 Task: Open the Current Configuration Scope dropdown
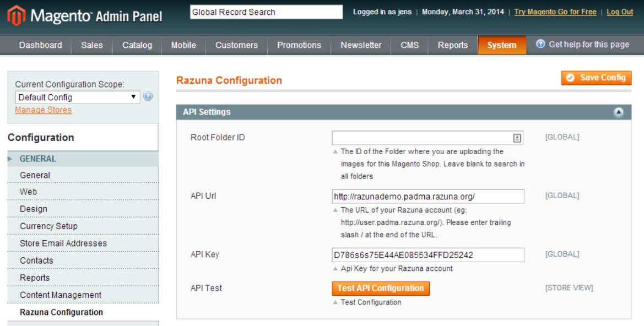pos(78,97)
